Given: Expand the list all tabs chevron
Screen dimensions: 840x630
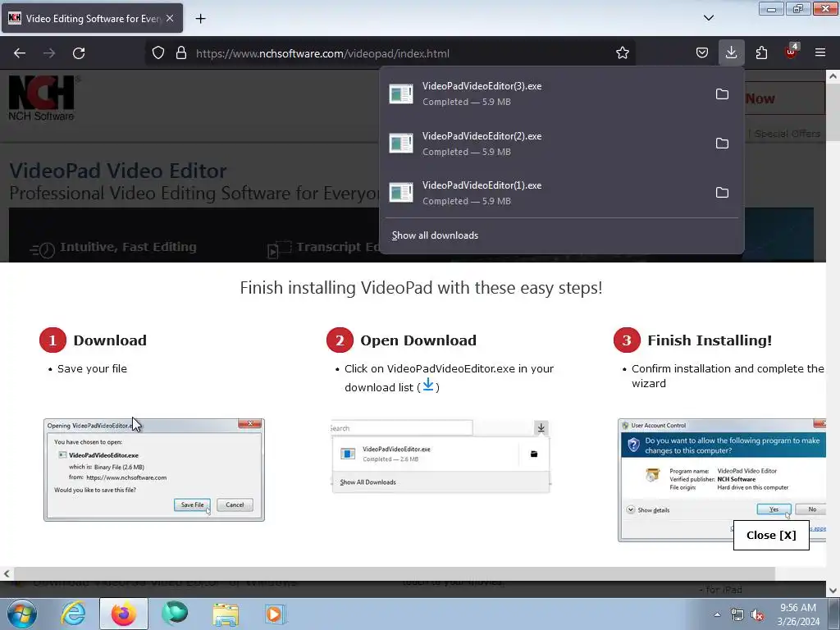Looking at the screenshot, I should tap(709, 18).
